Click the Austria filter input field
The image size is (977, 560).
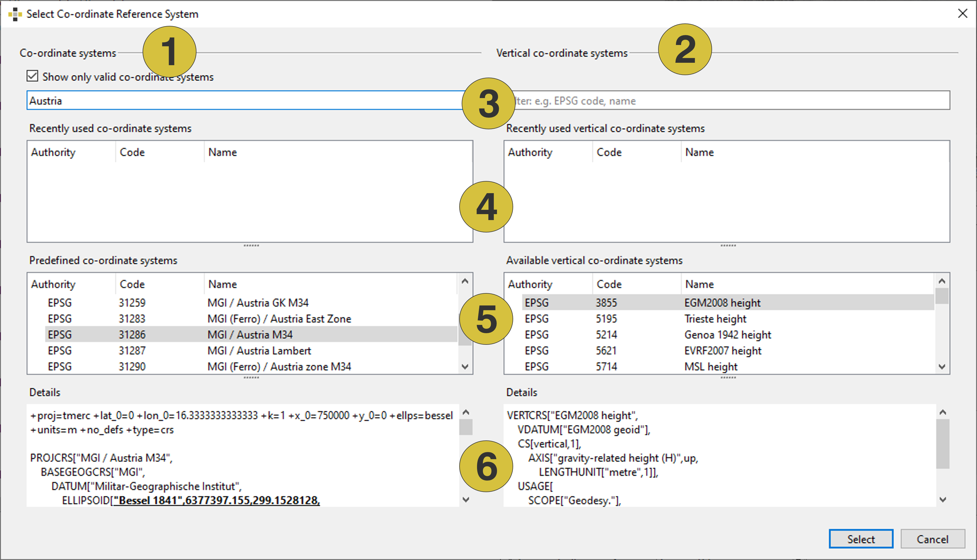(246, 100)
